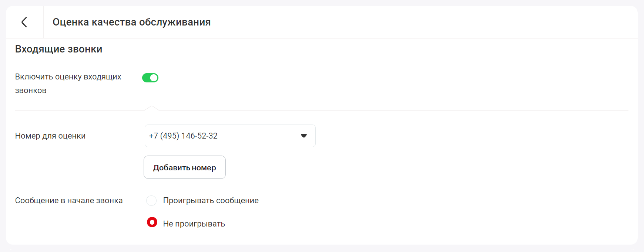Click the 'Сообщение в начале звонка' label
Image resolution: width=644 pixels, height=252 pixels.
click(x=69, y=201)
